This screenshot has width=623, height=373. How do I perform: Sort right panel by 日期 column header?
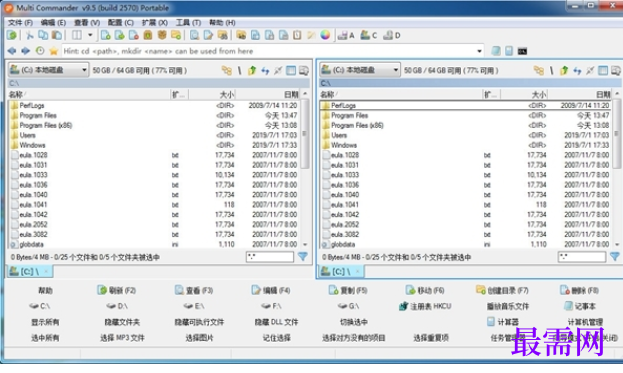(x=579, y=94)
